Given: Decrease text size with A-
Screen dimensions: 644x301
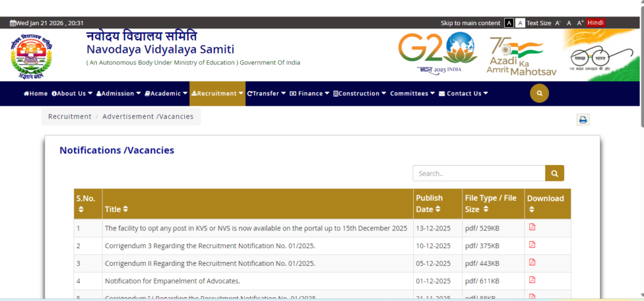Looking at the screenshot, I should (558, 23).
